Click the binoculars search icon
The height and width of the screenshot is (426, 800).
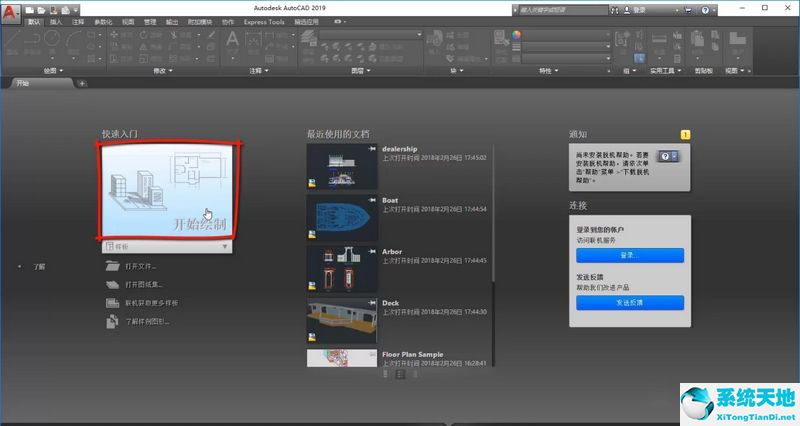coord(614,10)
